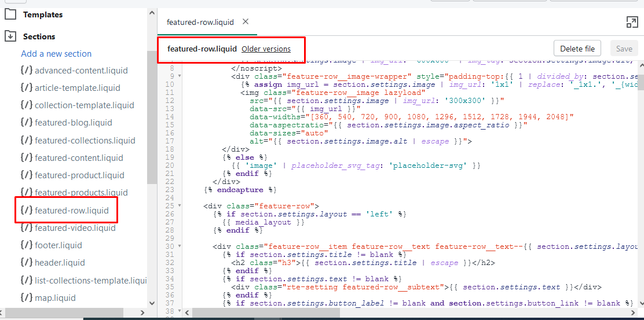Click the Save button
Screen dimensions: 644x320
pos(624,49)
